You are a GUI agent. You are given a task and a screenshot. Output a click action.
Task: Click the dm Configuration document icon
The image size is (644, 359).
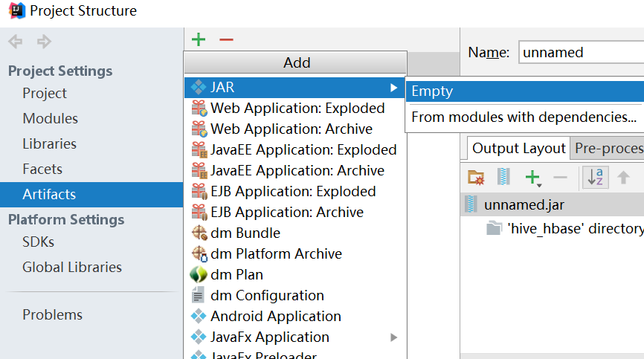(198, 295)
